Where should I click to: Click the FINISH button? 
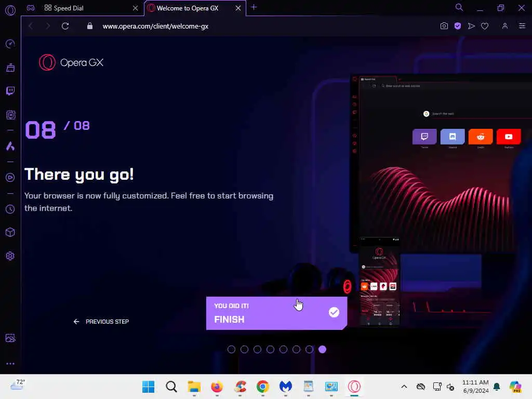pyautogui.click(x=276, y=313)
